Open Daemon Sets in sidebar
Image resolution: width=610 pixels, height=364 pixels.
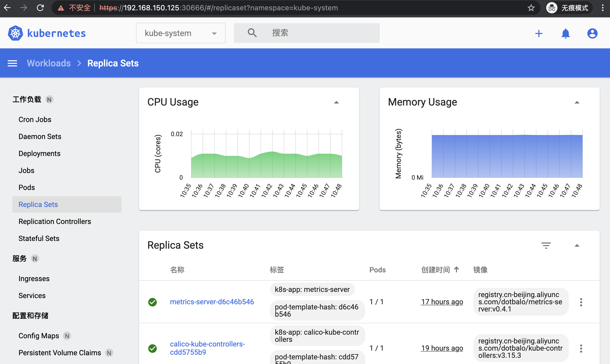click(x=40, y=136)
